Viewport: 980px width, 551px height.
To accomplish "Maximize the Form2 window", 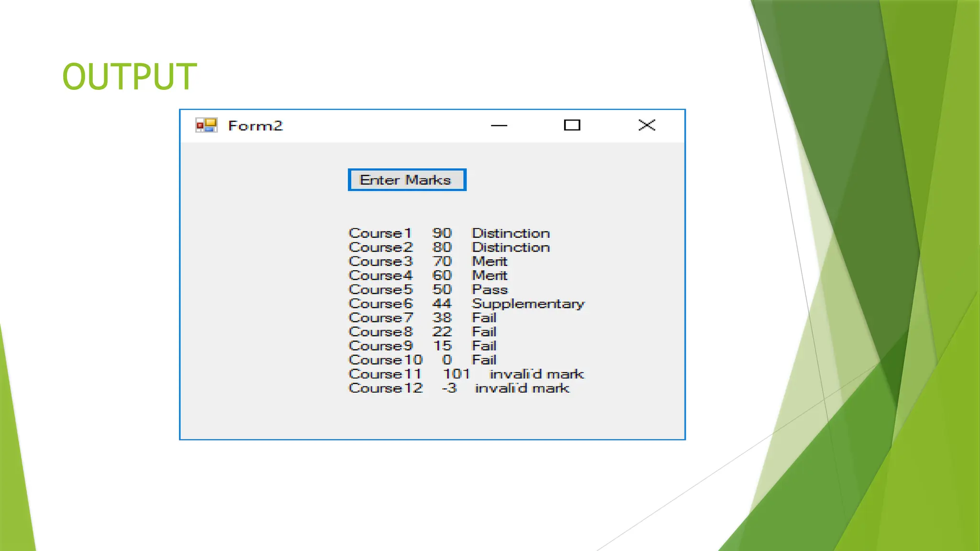I will [572, 125].
